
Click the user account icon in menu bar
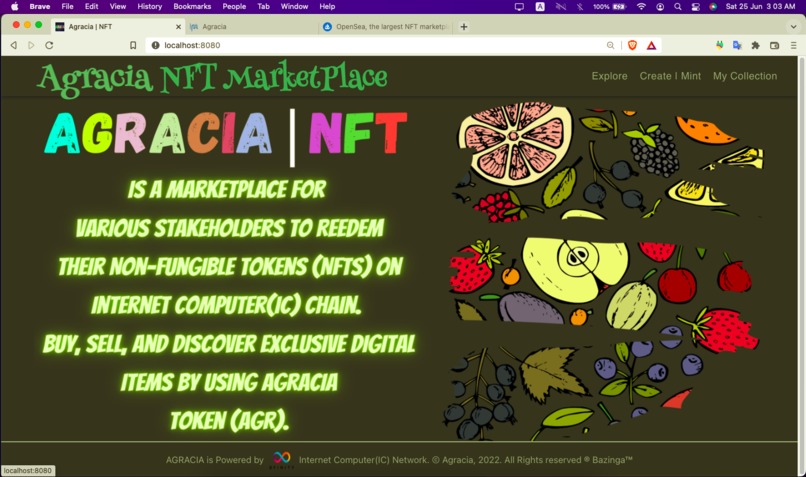tap(660, 7)
